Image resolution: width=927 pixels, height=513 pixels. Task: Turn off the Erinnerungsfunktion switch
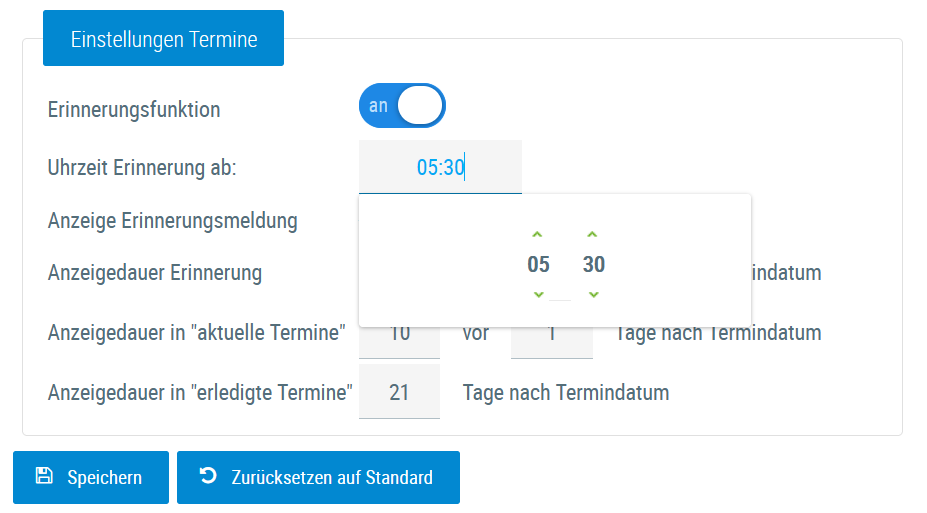(402, 106)
